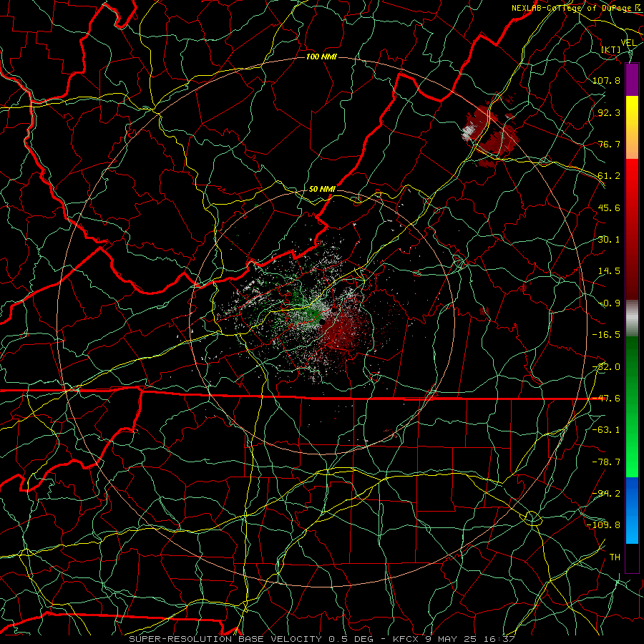Select the -78.7 value on the velocity scale
This screenshot has width=644, height=644.
[606, 462]
